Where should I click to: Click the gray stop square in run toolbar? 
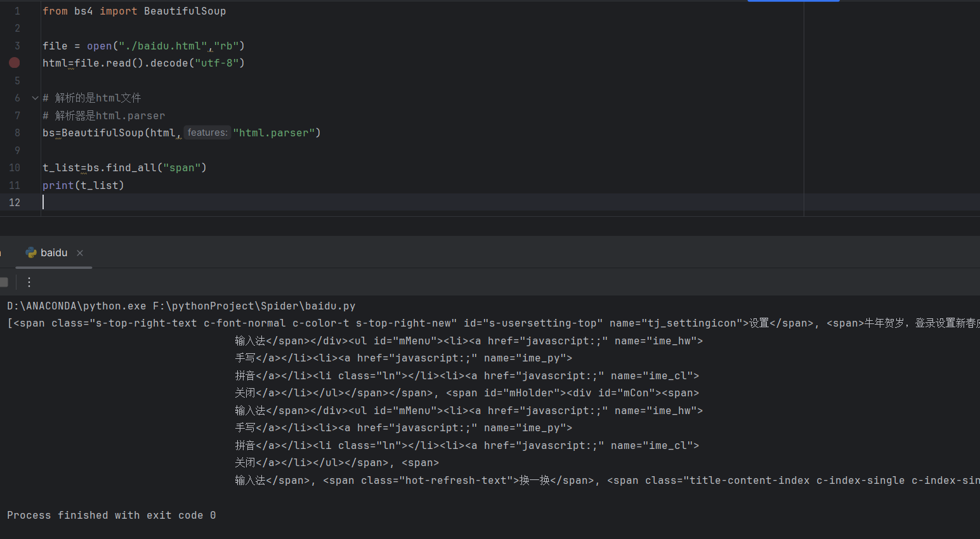4,282
